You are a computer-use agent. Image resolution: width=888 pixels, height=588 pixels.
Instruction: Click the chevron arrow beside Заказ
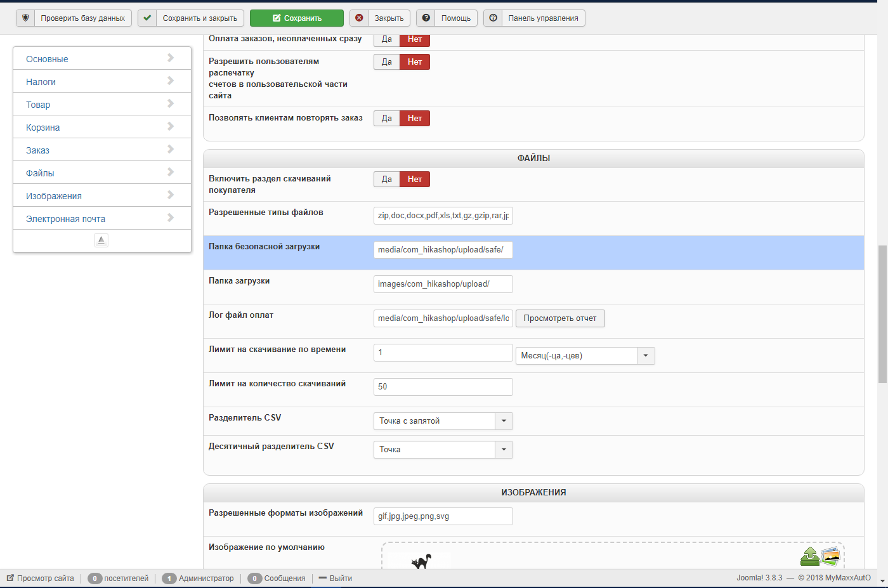coord(171,149)
